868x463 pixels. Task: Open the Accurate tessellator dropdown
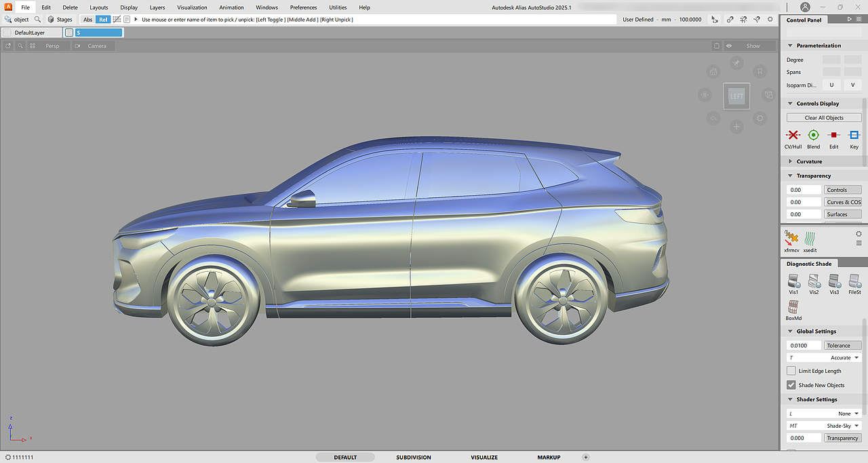point(824,357)
